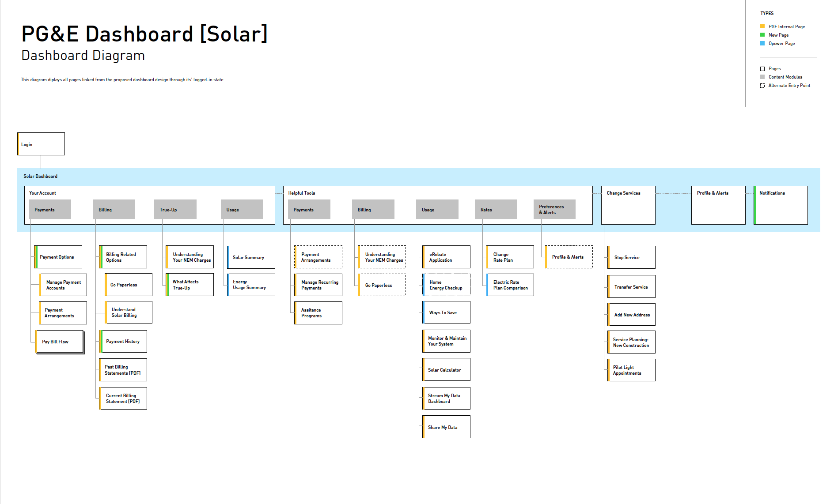Select the Payments module under Your Account
This screenshot has height=504, width=834.
tap(50, 209)
